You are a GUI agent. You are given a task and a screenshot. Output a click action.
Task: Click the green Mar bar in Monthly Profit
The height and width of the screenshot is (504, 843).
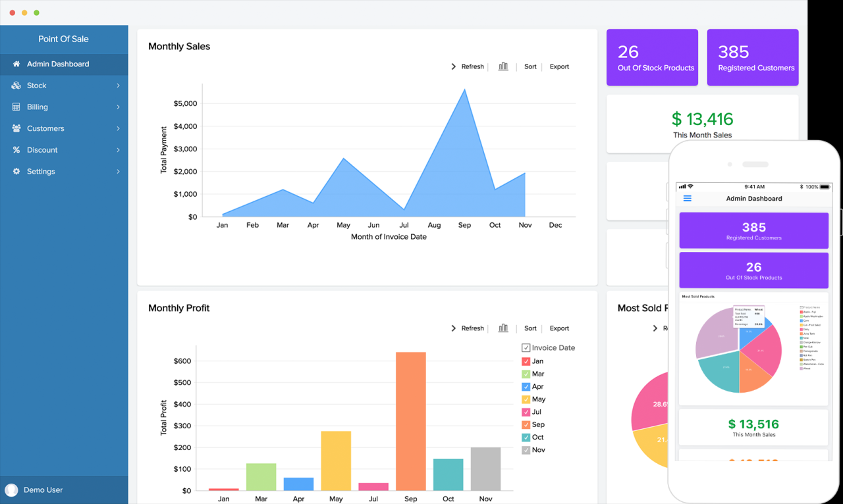point(261,477)
